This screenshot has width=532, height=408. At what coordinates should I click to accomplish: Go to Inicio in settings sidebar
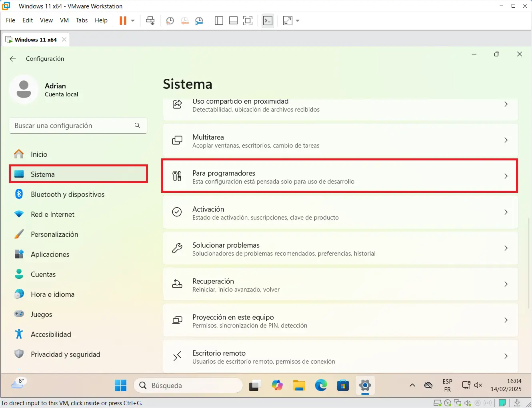tap(78, 154)
